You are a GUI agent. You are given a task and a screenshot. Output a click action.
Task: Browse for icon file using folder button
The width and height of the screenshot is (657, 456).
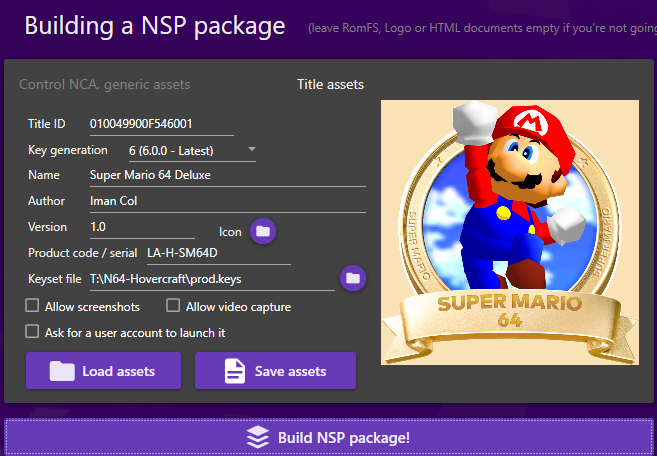263,231
